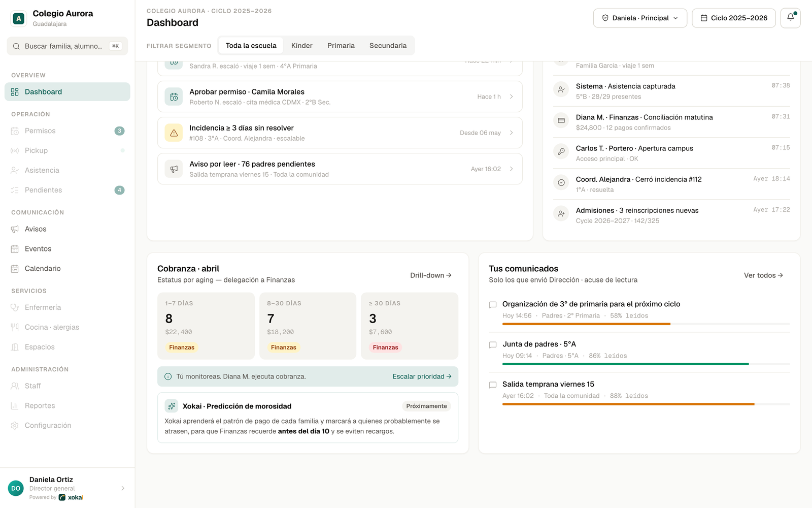812x508 pixels.
Task: Click the Reportes chart icon
Action: pos(15,406)
